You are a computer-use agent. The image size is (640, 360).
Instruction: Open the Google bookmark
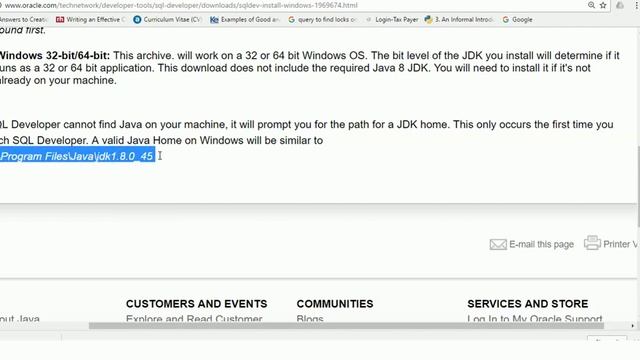pos(518,20)
